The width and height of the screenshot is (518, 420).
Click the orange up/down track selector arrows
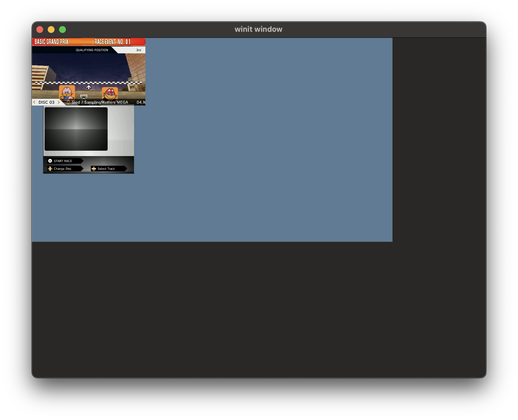tap(68, 102)
